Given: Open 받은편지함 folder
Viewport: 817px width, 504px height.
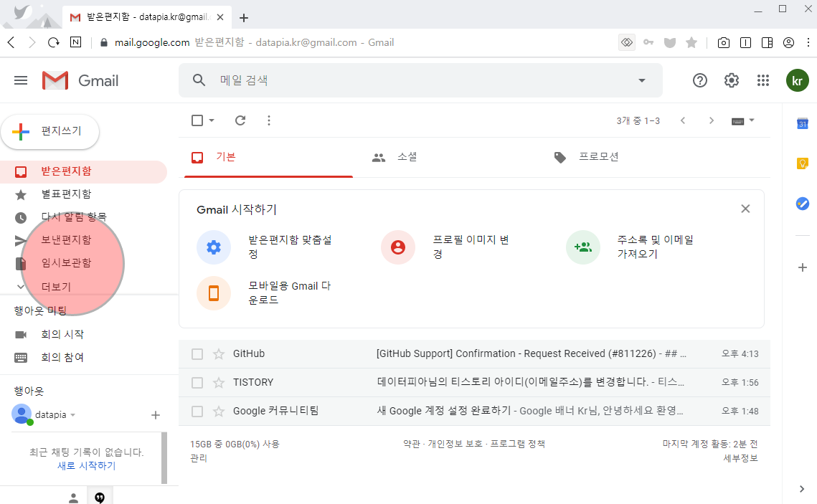Looking at the screenshot, I should 83,172.
